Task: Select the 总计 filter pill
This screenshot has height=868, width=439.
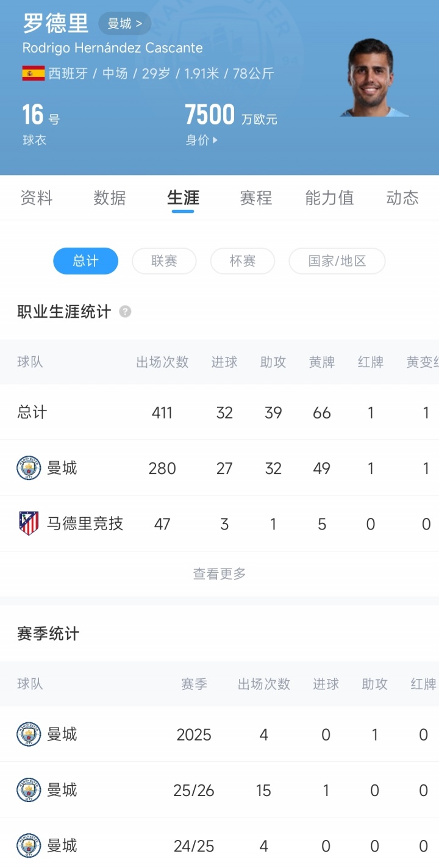Action: coord(85,260)
